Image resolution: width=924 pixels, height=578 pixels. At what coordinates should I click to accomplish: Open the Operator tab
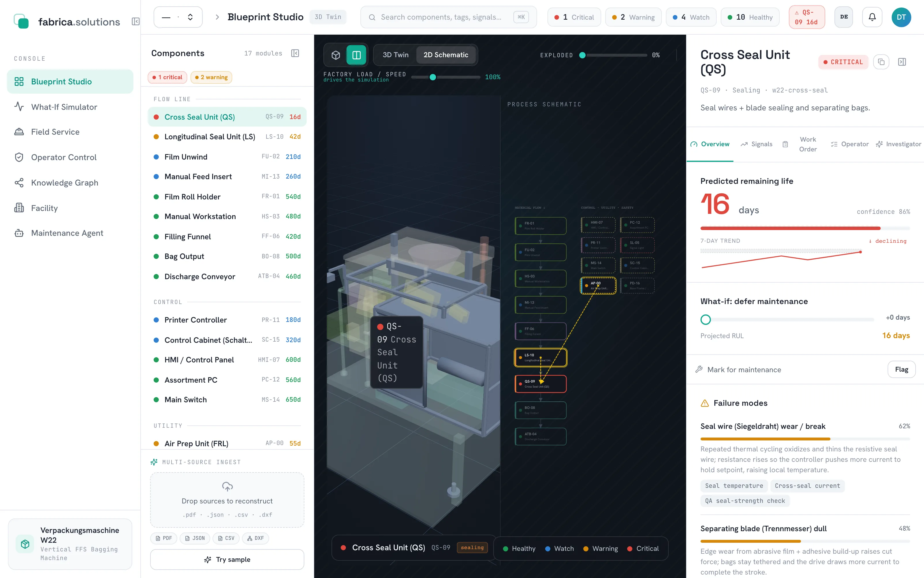(x=850, y=144)
